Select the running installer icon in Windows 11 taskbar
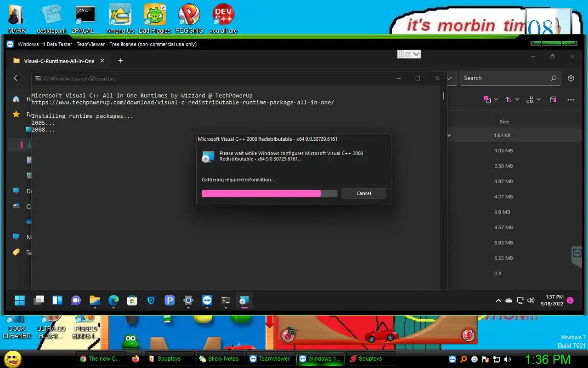 coord(244,301)
